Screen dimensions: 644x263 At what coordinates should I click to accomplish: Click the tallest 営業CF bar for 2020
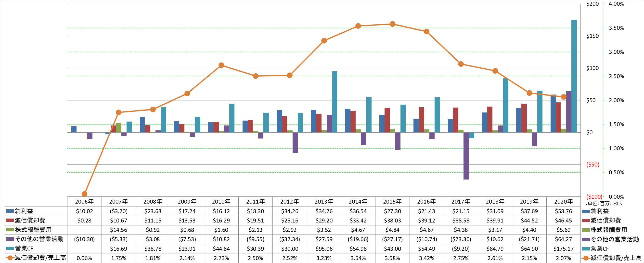(x=574, y=76)
